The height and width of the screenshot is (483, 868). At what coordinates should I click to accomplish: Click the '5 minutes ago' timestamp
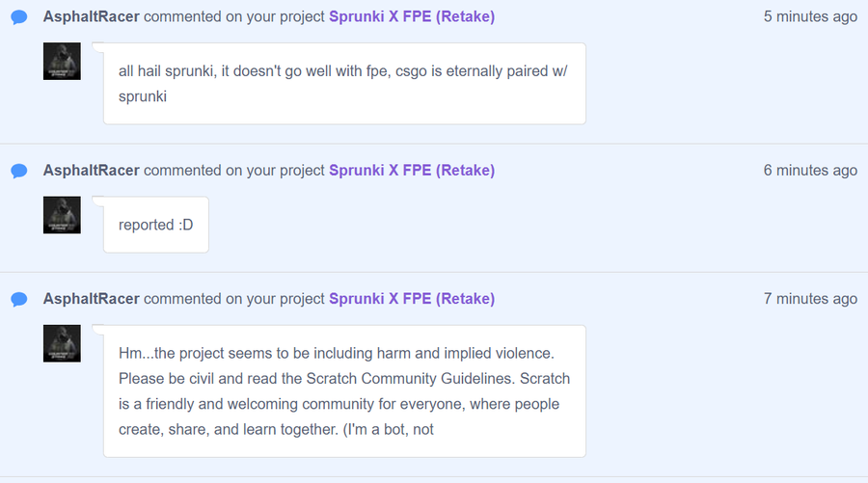(x=810, y=16)
